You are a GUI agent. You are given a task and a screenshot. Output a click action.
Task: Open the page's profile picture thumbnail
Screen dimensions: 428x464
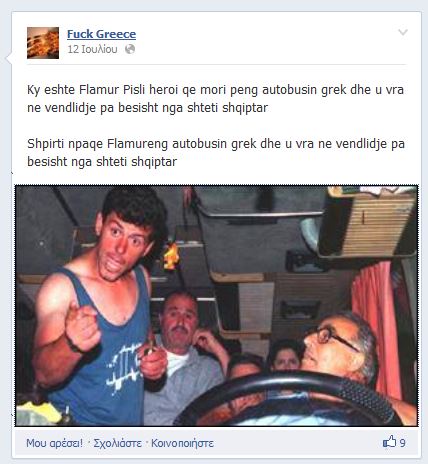pyautogui.click(x=43, y=43)
